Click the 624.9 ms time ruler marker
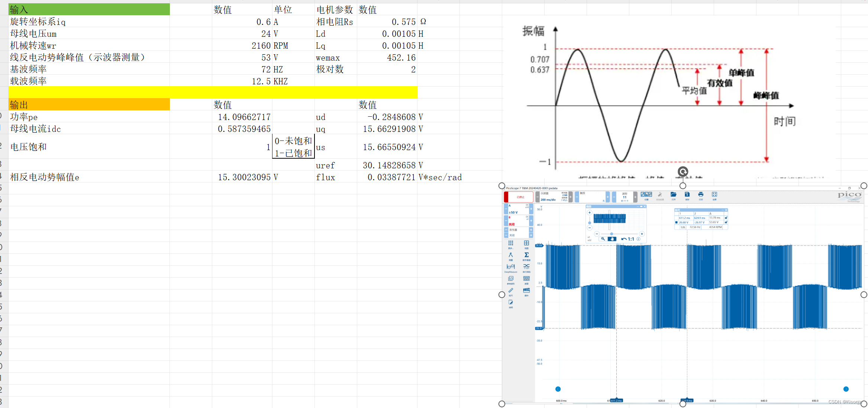 687,401
